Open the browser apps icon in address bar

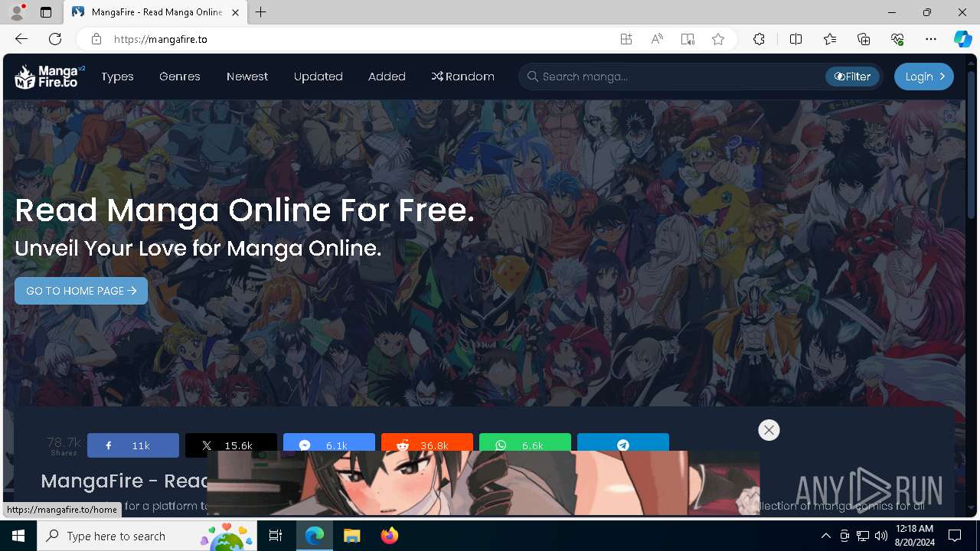[626, 39]
